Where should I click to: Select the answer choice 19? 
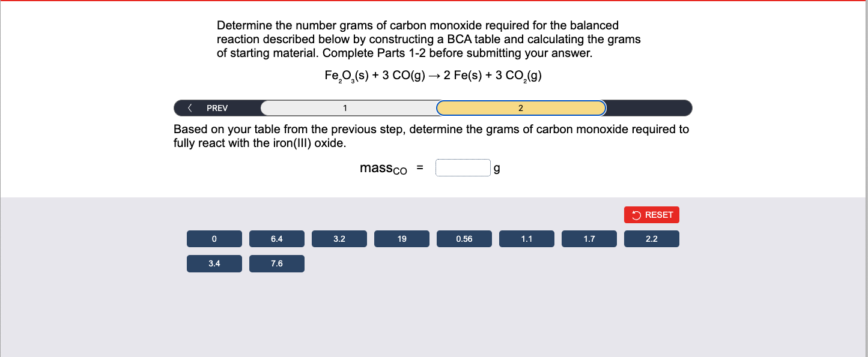pos(401,238)
